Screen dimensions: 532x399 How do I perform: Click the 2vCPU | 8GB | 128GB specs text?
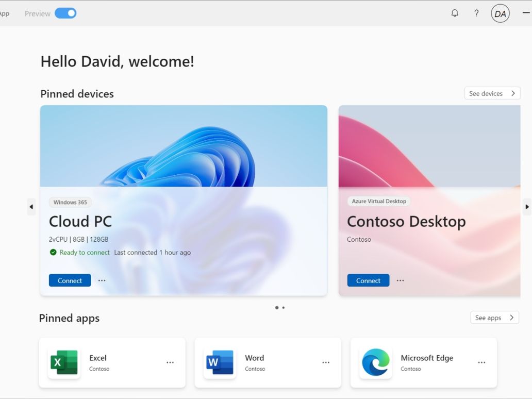coord(79,239)
